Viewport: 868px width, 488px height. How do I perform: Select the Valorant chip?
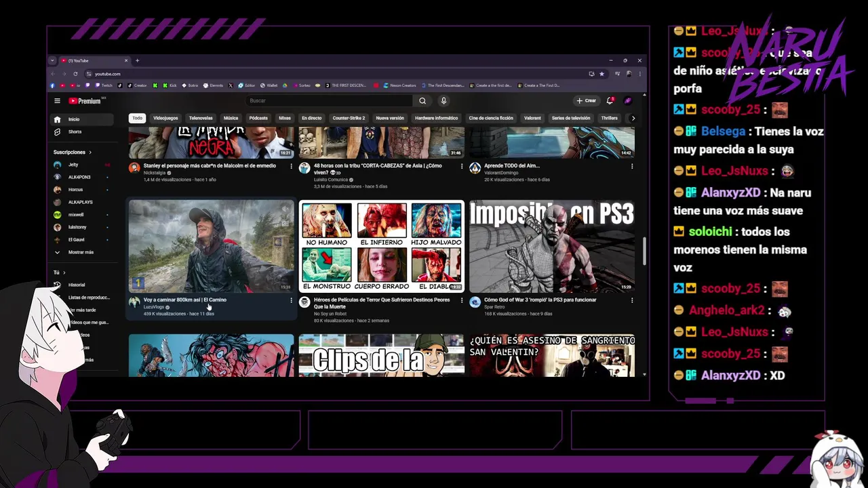tap(532, 118)
